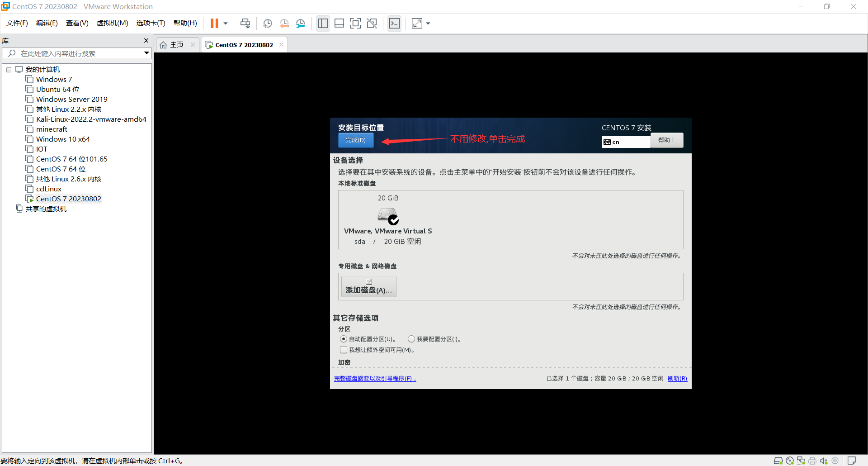Image resolution: width=868 pixels, height=466 pixels.
Task: Click the stretch guest display icon
Action: pyautogui.click(x=417, y=23)
